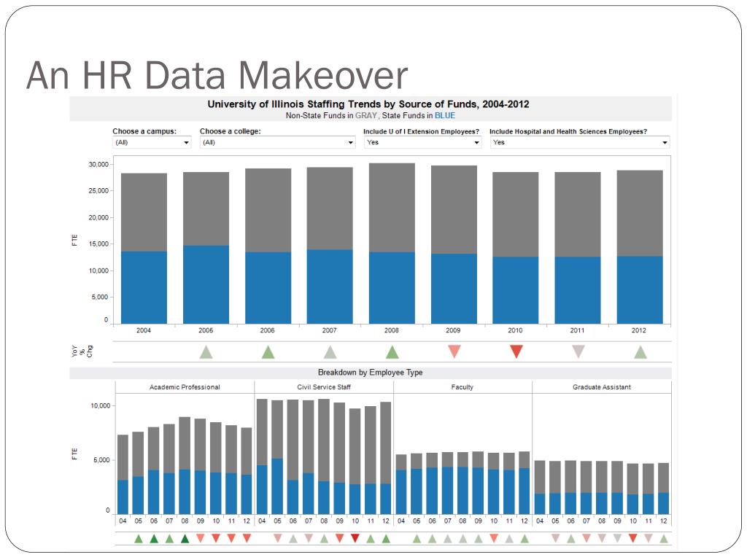Screen dimensions: 747x560
Task: Click Academic Professional 05 green up triangle
Action: pyautogui.click(x=139, y=539)
